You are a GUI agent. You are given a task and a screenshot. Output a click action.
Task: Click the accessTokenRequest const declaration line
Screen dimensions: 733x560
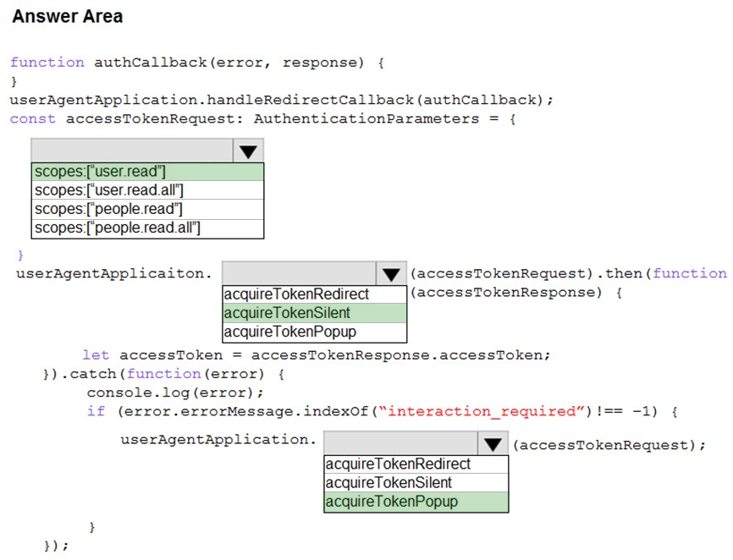262,118
